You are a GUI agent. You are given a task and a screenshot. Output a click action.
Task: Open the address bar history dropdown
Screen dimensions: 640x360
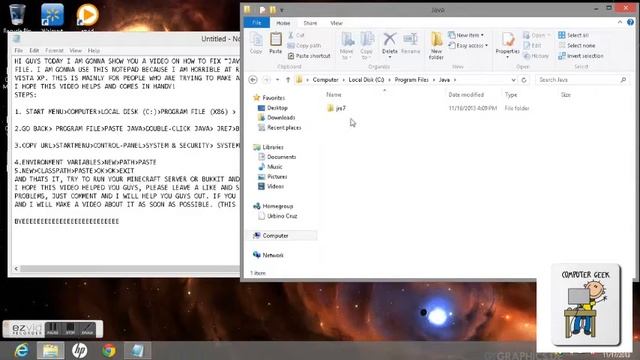pos(513,80)
